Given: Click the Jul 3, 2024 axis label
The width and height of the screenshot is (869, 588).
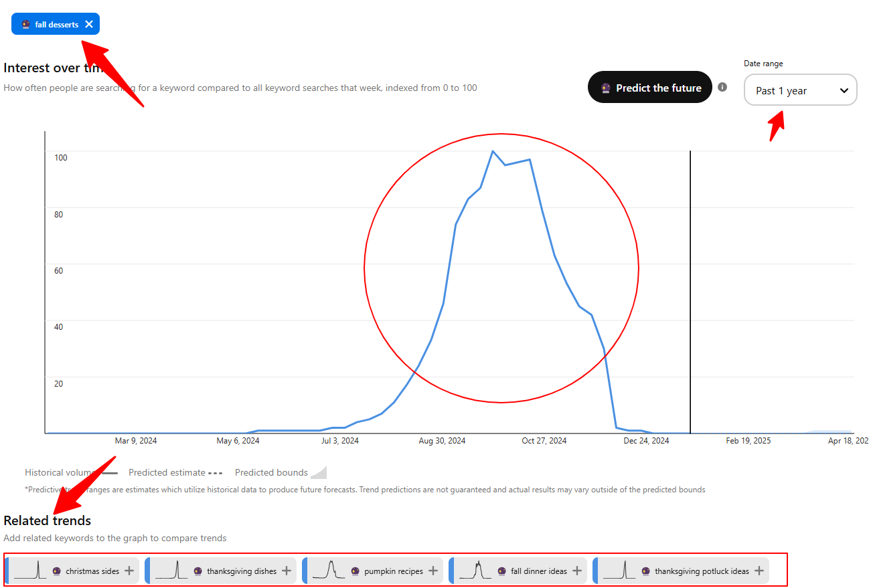Looking at the screenshot, I should 340,441.
